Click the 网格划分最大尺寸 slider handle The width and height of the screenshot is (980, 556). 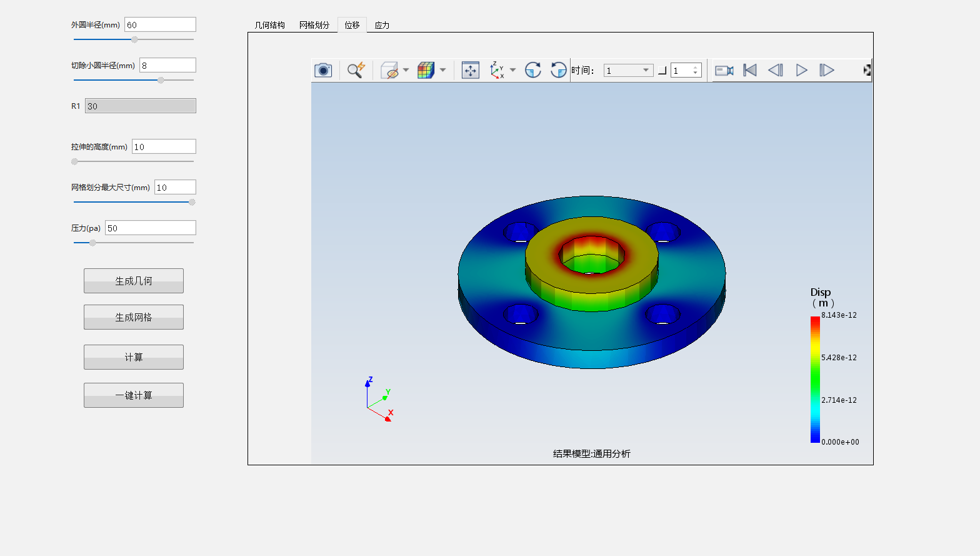tap(192, 202)
